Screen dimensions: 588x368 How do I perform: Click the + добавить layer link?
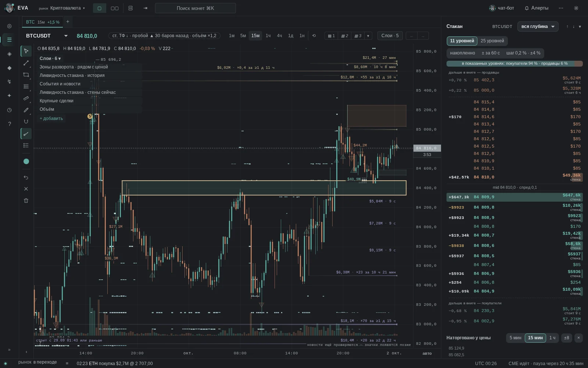click(51, 118)
